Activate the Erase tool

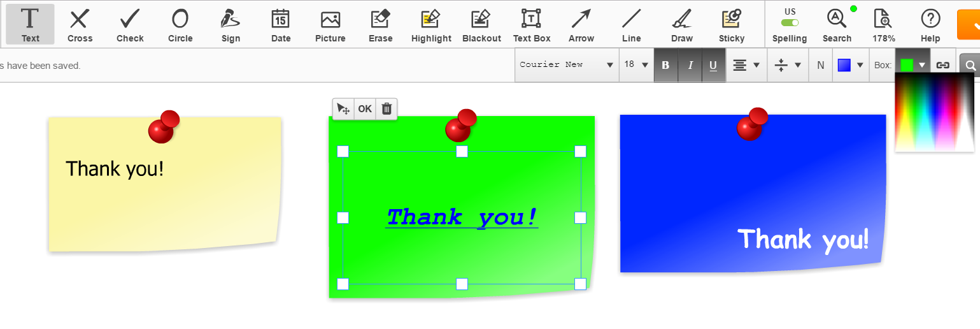click(380, 24)
